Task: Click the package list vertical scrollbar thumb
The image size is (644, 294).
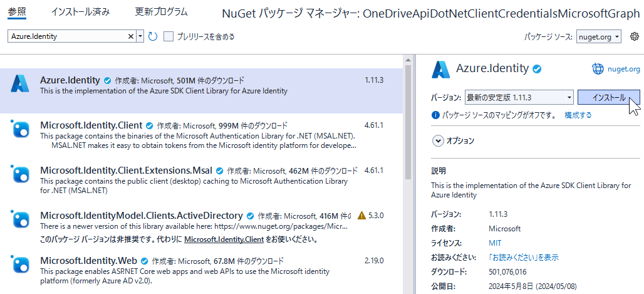Action: point(408,122)
